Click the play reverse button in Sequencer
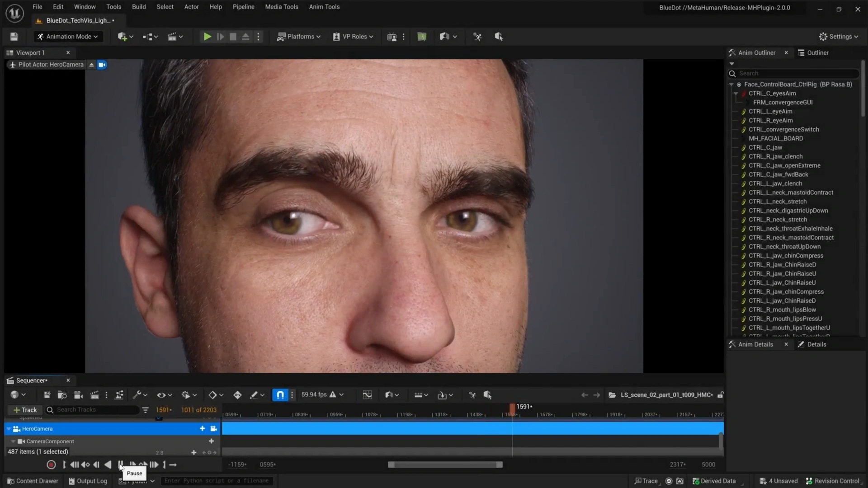The height and width of the screenshot is (488, 868). (x=108, y=465)
